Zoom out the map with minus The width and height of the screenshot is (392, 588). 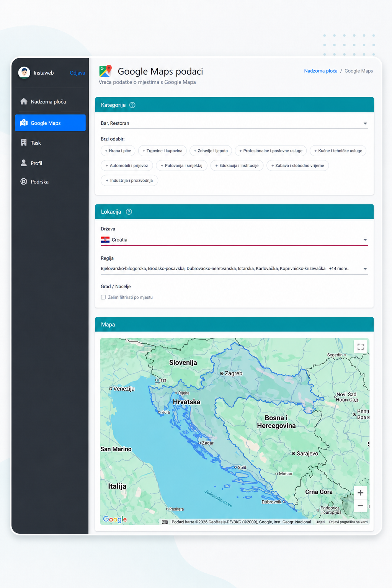(360, 506)
